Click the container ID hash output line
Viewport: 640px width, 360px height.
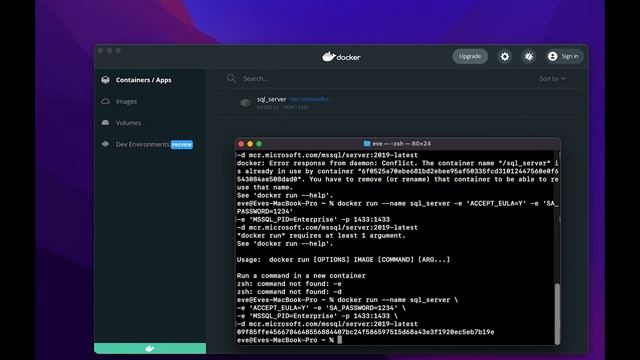365,332
